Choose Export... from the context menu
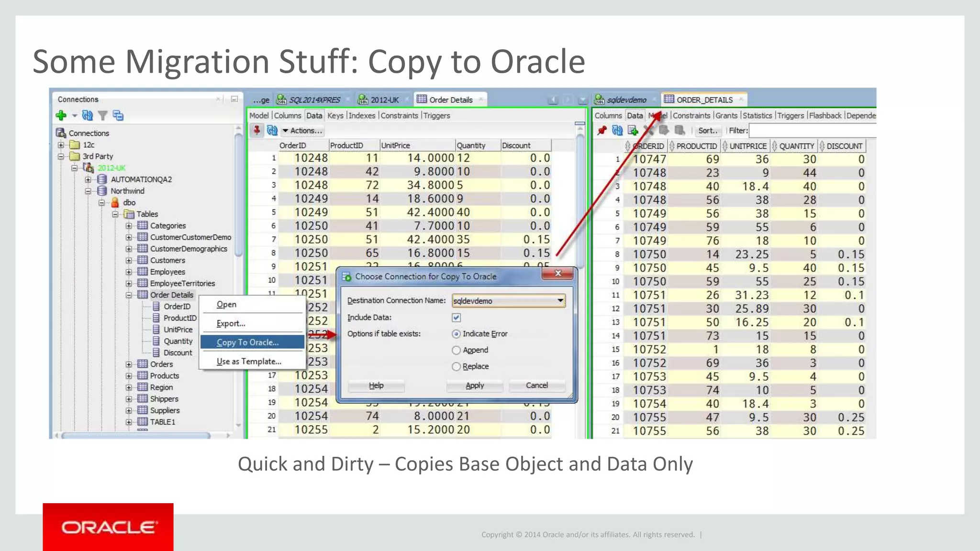The width and height of the screenshot is (980, 551). click(x=252, y=323)
